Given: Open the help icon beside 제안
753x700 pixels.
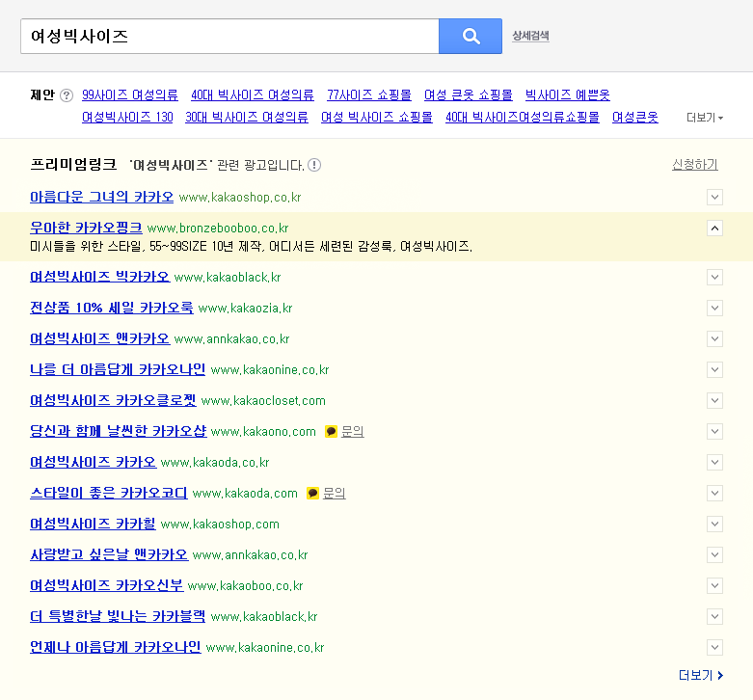Looking at the screenshot, I should click(x=67, y=95).
